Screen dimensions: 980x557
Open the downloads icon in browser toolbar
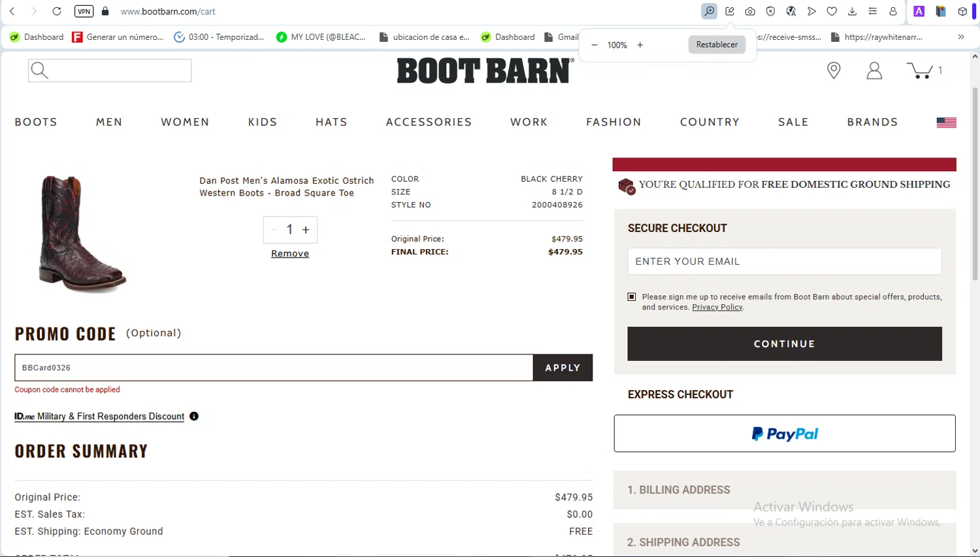click(x=852, y=11)
